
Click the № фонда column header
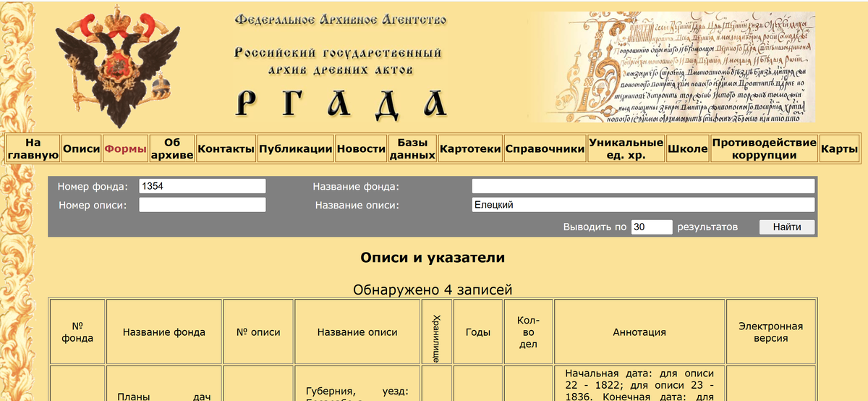[77, 332]
